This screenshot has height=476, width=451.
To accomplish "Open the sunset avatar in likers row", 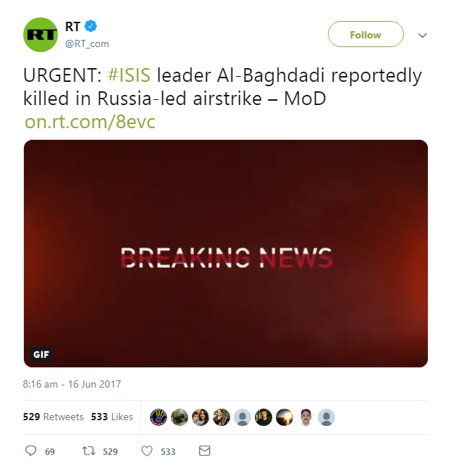I will click(284, 417).
